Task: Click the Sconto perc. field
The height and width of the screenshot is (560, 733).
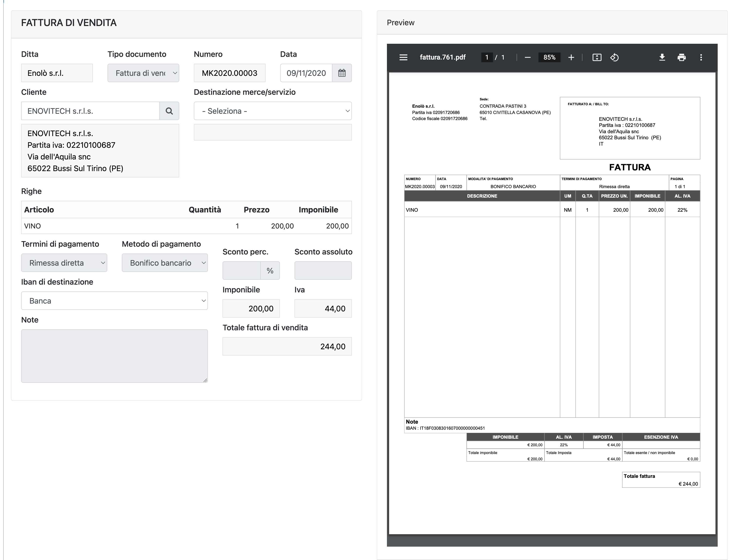Action: pos(241,271)
